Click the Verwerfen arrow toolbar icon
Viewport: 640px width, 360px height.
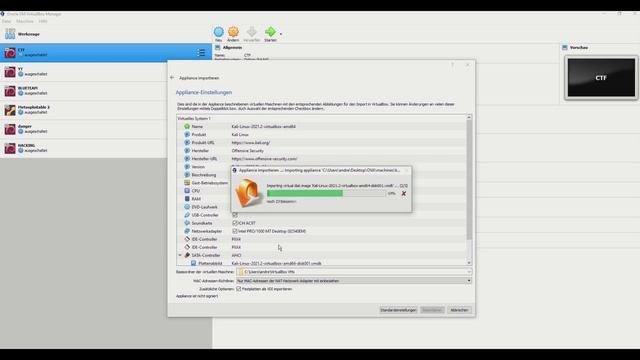251,31
